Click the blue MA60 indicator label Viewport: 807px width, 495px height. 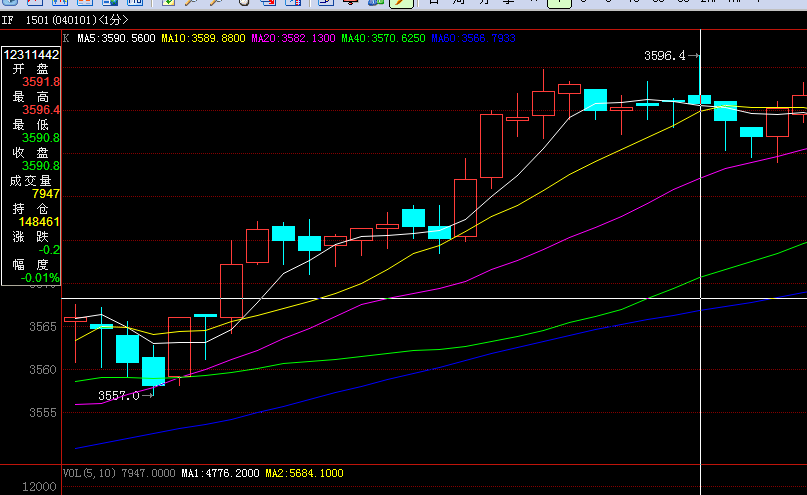pos(473,38)
